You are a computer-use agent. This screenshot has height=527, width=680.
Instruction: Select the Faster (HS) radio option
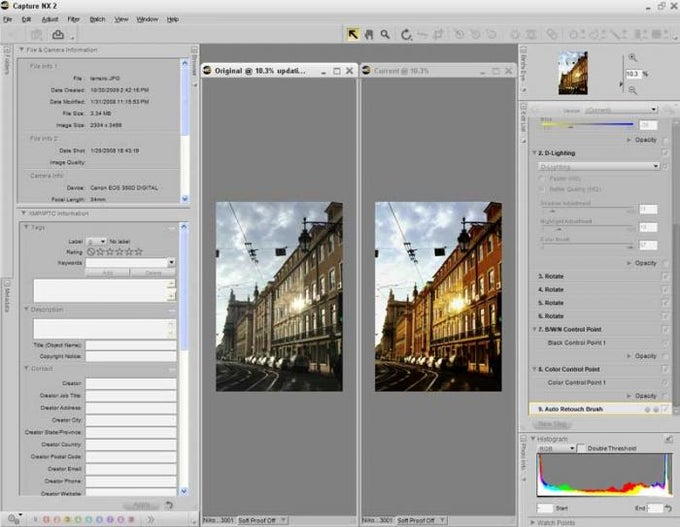coord(542,178)
